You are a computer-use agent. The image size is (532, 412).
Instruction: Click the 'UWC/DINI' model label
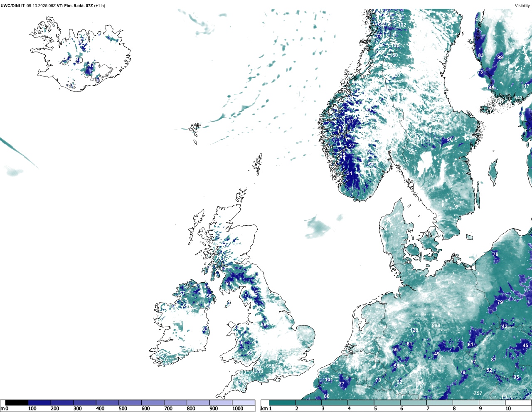(x=10, y=6)
